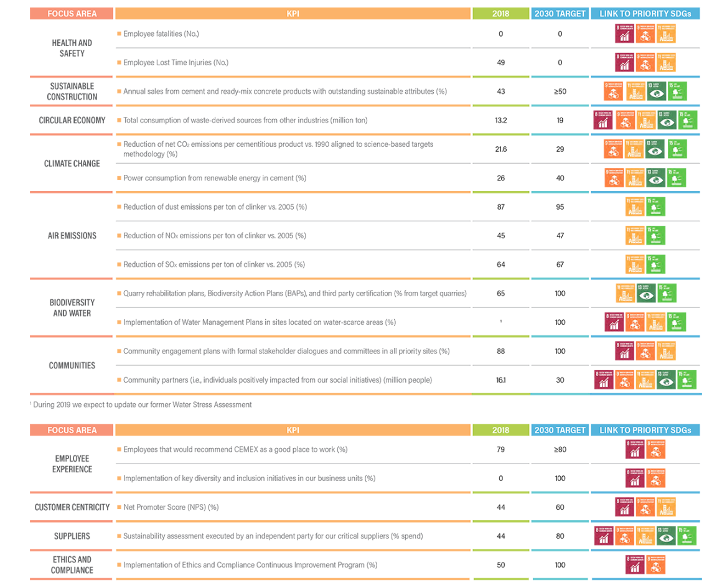The height and width of the screenshot is (588, 722).
Task: Click SDG 11 icon in NOx emissions row
Action: tap(635, 236)
